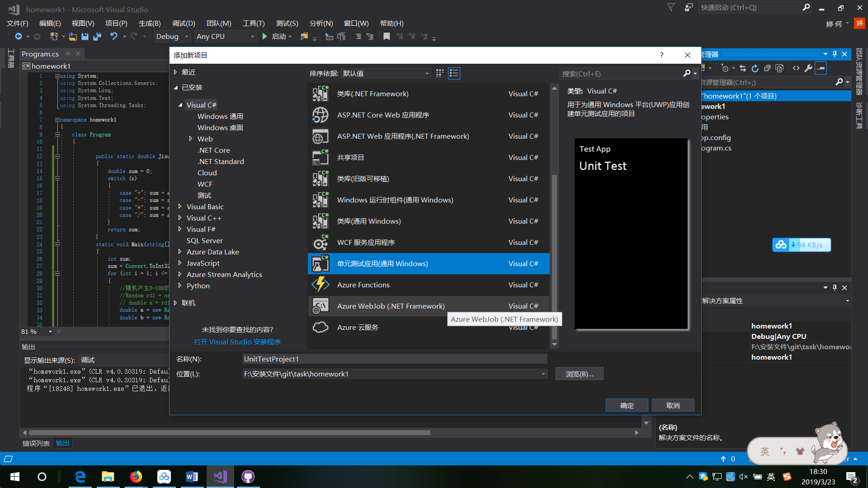Viewport: 868px width, 488px height.
Task: Click the Find in Files icon
Action: pos(304,37)
